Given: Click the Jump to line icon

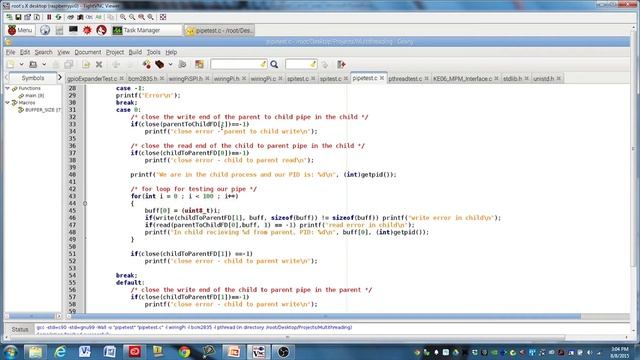Looking at the screenshot, I should [325, 64].
